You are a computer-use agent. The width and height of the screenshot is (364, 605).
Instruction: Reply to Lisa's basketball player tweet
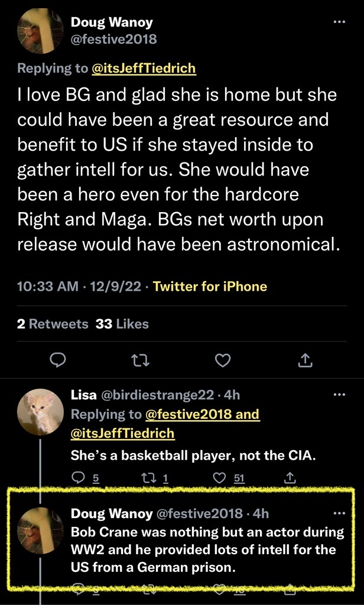click(x=78, y=477)
